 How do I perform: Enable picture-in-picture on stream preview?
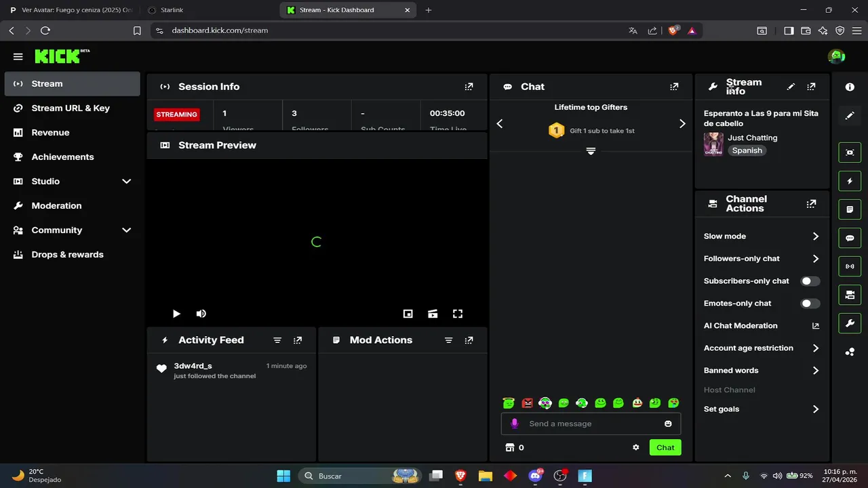(408, 314)
